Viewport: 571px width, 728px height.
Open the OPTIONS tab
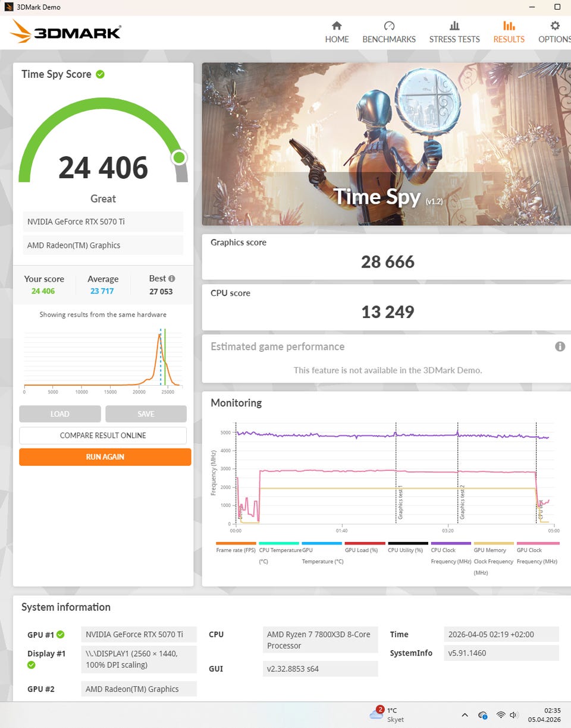(x=554, y=33)
